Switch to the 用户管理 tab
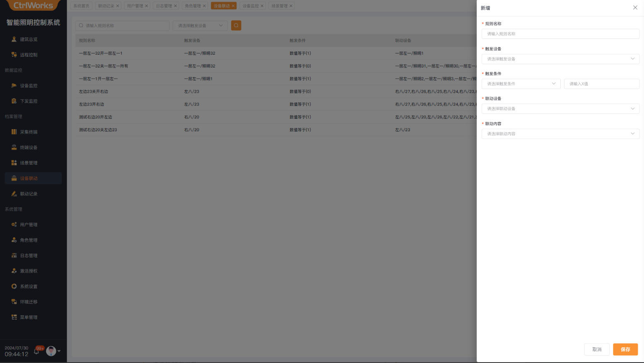This screenshot has height=363, width=644. (135, 6)
